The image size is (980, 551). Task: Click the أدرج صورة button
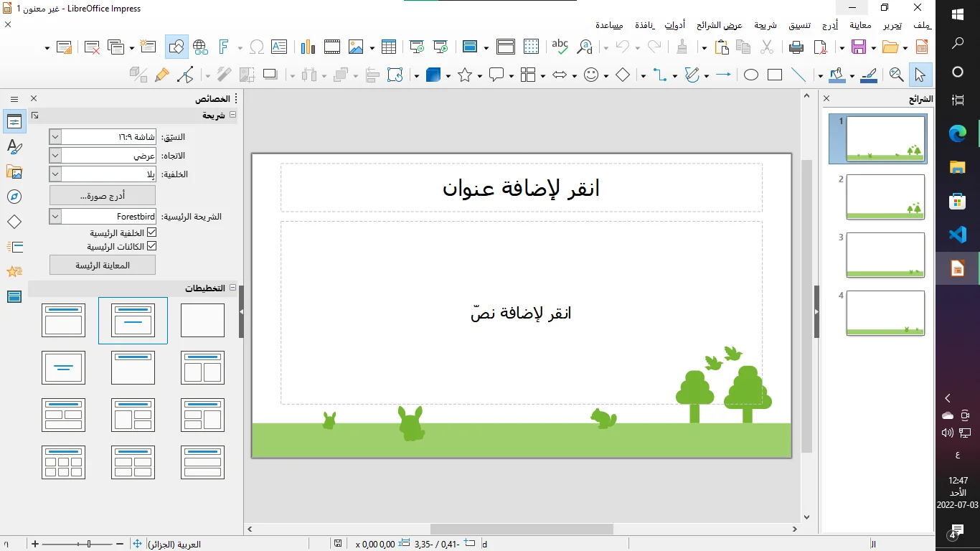click(x=103, y=195)
